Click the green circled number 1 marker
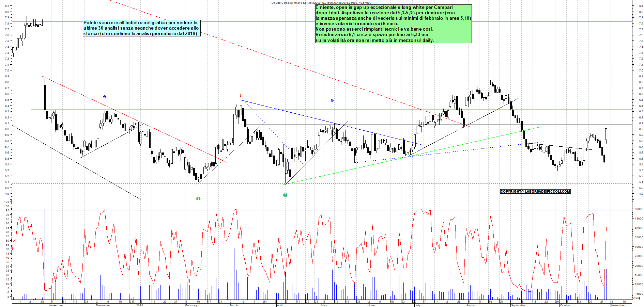This screenshot has width=644, height=307. pyautogui.click(x=198, y=198)
